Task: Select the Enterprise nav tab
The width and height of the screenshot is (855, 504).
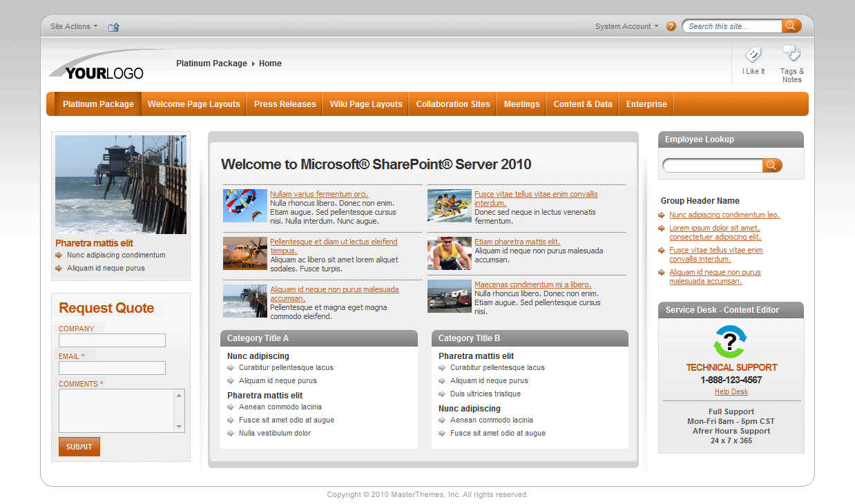Action: click(x=645, y=104)
